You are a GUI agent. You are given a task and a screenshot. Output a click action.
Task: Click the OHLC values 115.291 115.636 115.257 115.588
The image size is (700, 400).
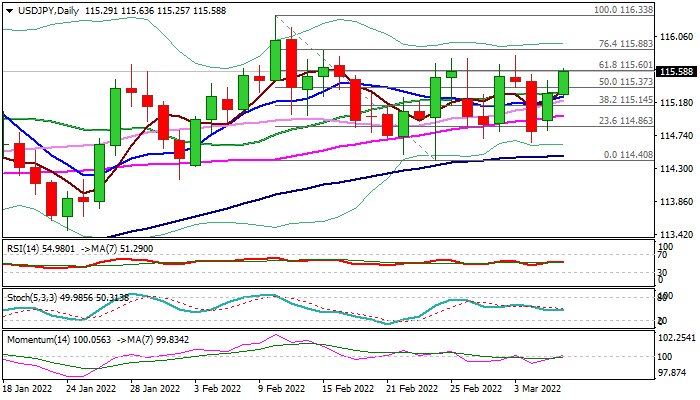[x=155, y=11]
